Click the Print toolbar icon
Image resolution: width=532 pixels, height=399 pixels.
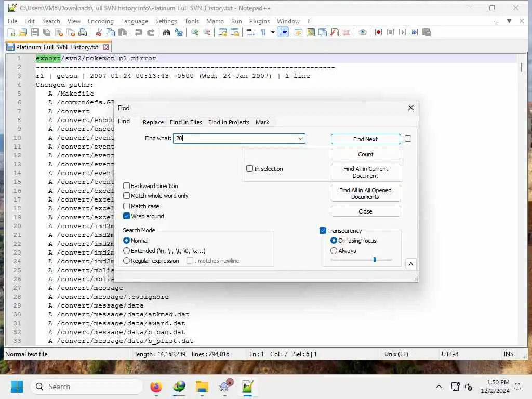tap(83, 33)
